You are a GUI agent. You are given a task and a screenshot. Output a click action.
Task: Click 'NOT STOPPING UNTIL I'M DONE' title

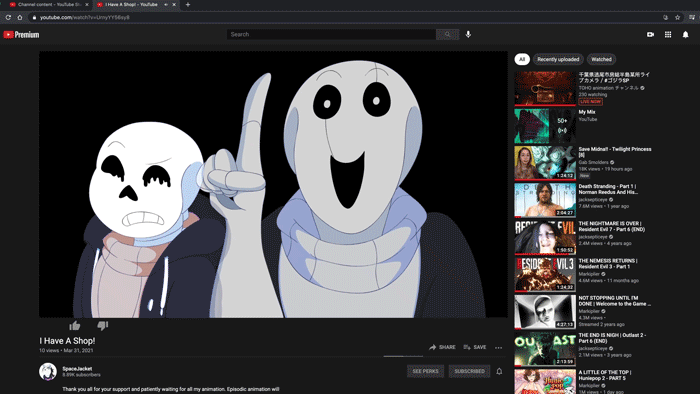pos(615,301)
